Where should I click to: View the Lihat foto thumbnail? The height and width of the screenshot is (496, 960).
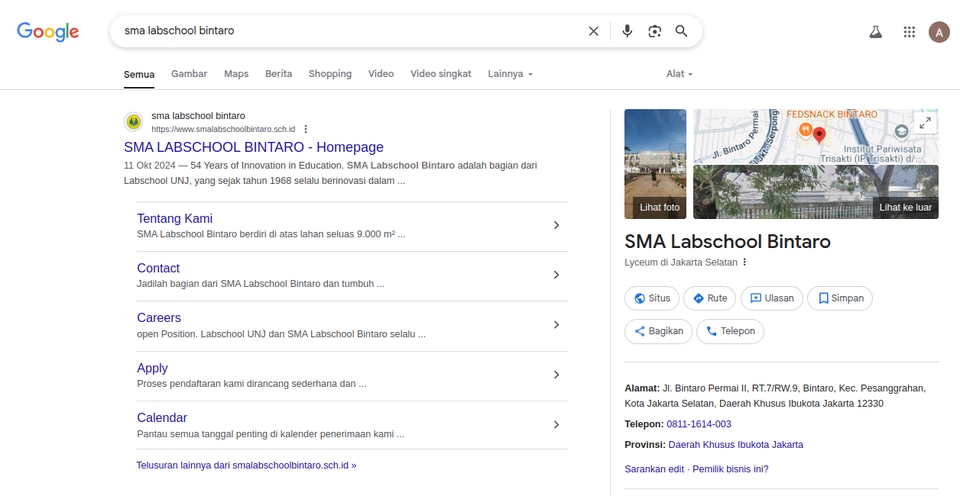pyautogui.click(x=655, y=164)
